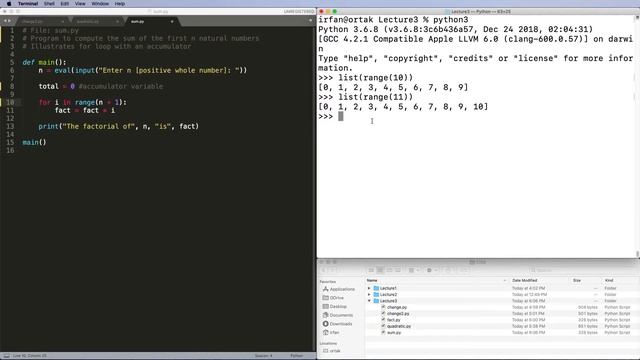640x360 pixels.
Task: Close the quadratic.py editor tab
Action: tap(117, 21)
